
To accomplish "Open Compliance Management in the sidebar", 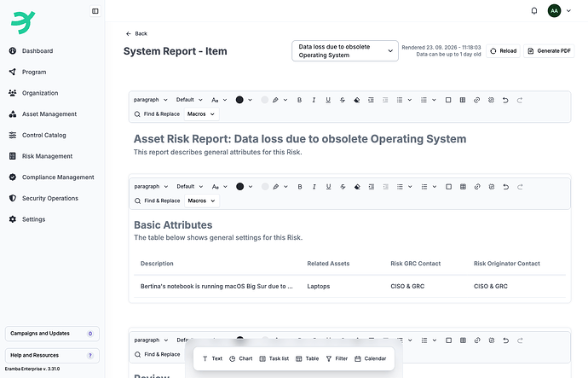I will (58, 177).
